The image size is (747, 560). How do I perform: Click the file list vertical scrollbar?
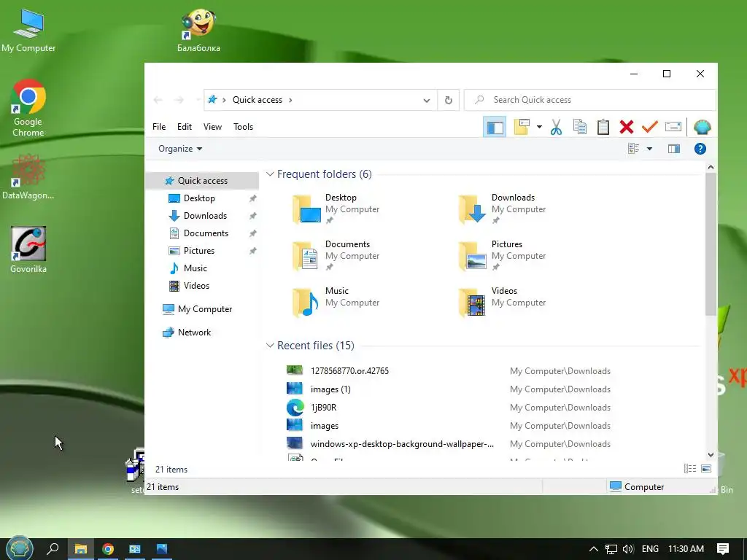point(711,244)
